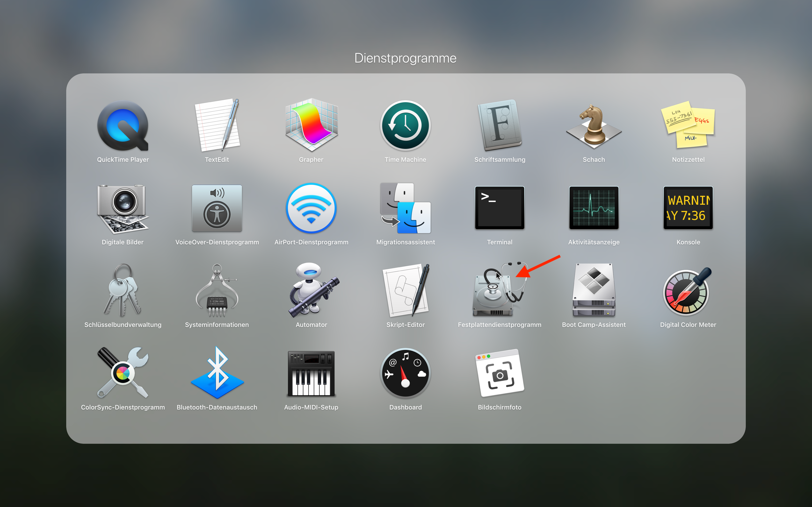The image size is (812, 507).
Task: Open Notizzettel sticky notes
Action: (x=688, y=125)
